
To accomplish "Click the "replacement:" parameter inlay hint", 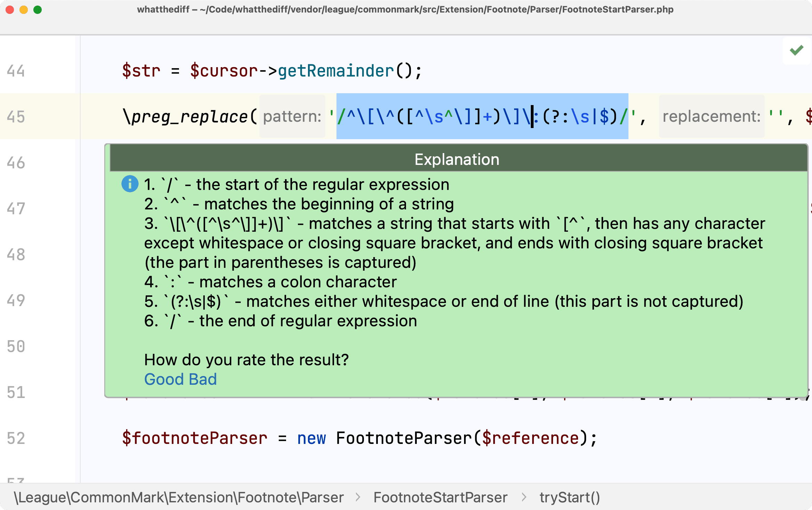I will tap(711, 116).
